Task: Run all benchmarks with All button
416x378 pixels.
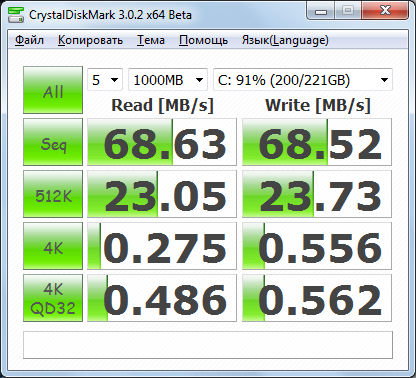Action: (53, 90)
